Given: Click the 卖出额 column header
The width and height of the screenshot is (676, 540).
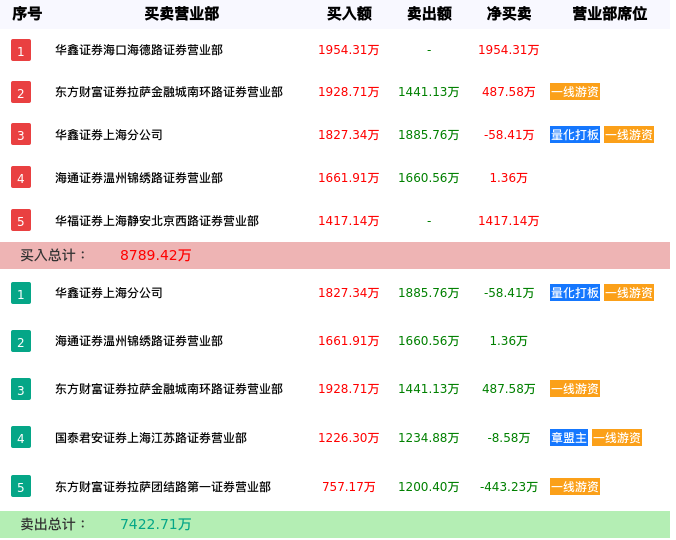Looking at the screenshot, I should click(x=429, y=14).
